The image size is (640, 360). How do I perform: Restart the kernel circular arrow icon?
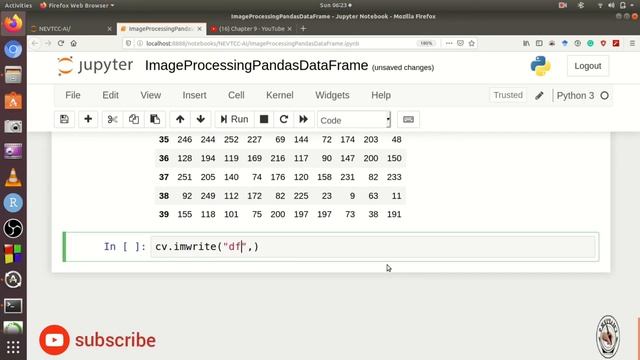pyautogui.click(x=284, y=119)
